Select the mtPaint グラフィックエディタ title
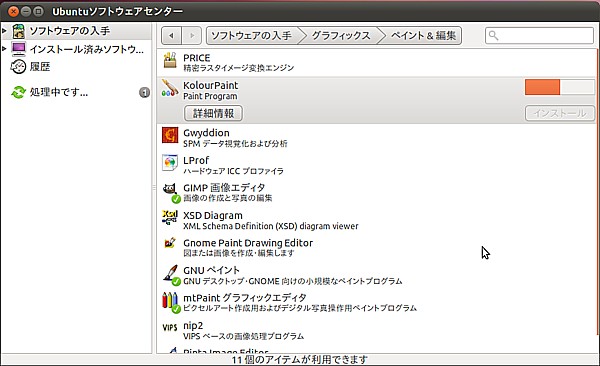This screenshot has width=600, height=366. (245, 297)
